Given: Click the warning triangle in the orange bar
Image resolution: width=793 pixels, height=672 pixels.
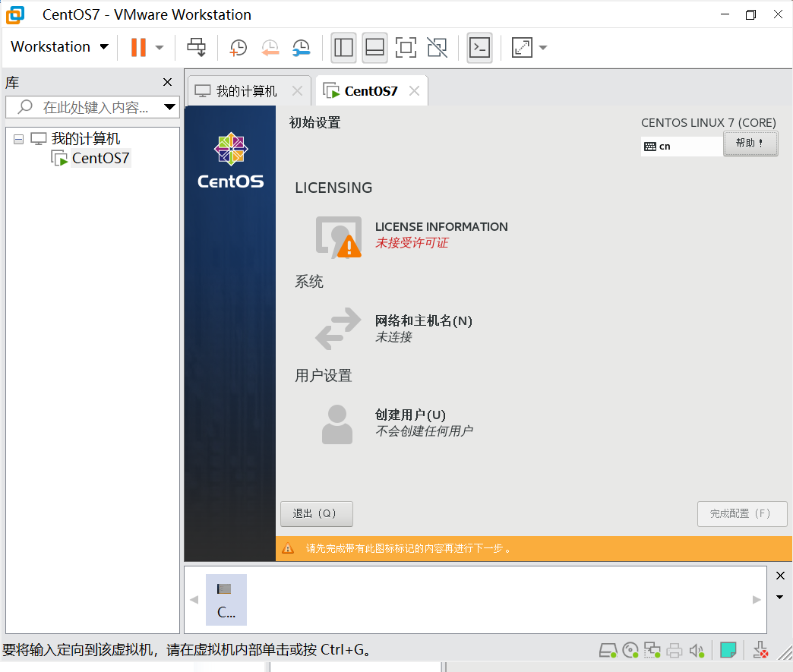Looking at the screenshot, I should pos(288,548).
